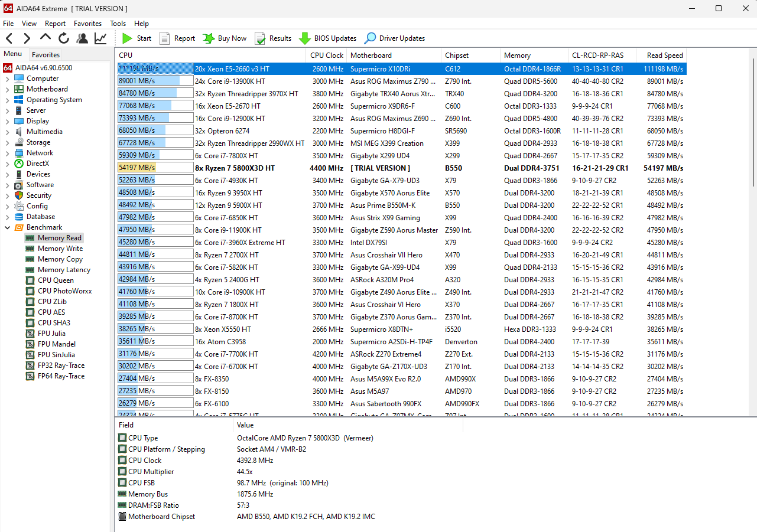This screenshot has width=757, height=532.
Task: Sort by the CL-RCD-RP-RAS column header
Action: click(602, 56)
